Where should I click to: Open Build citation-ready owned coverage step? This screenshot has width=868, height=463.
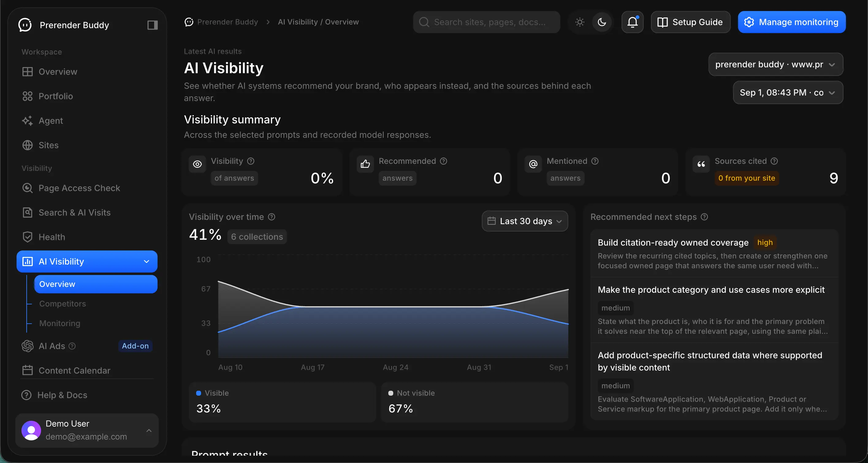click(x=714, y=253)
